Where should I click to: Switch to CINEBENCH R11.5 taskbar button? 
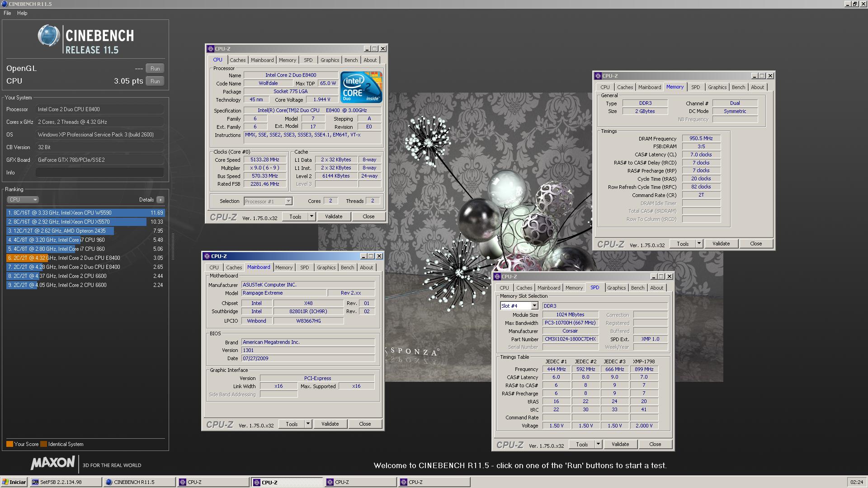[x=139, y=482]
